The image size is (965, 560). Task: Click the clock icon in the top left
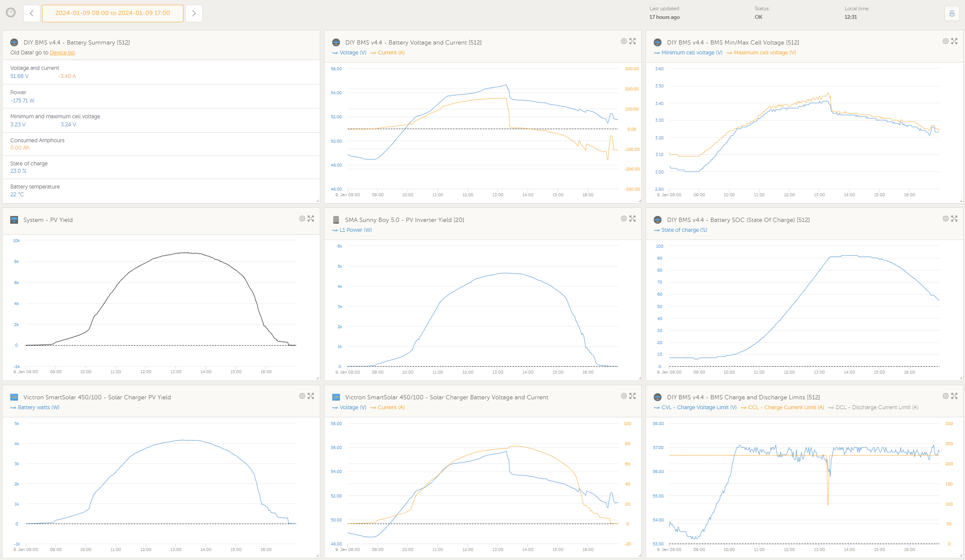click(11, 13)
